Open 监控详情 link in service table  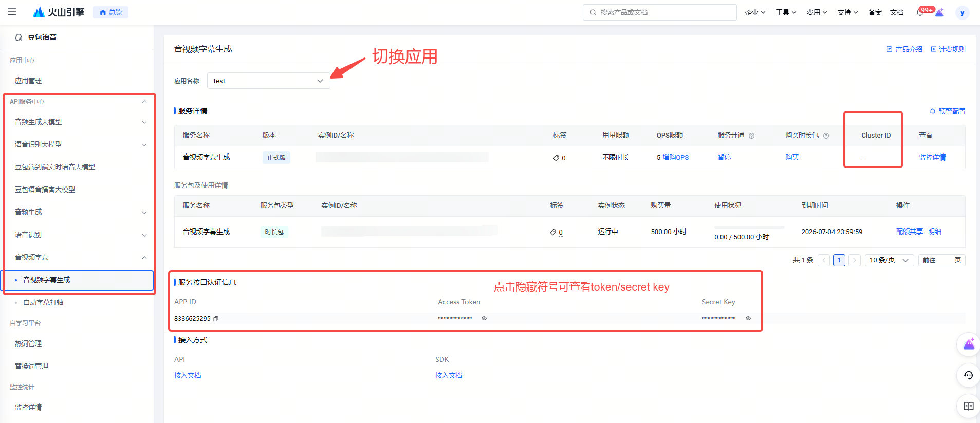click(x=932, y=158)
